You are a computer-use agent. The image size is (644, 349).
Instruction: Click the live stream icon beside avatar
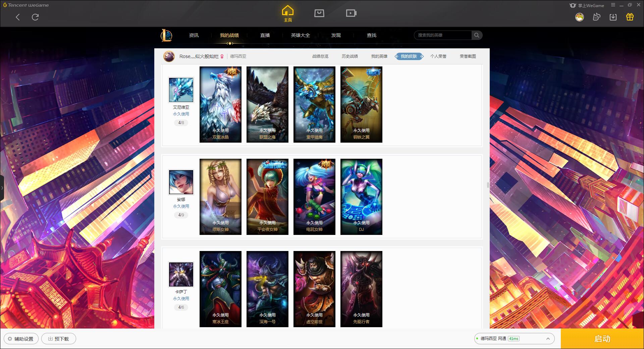tap(596, 17)
